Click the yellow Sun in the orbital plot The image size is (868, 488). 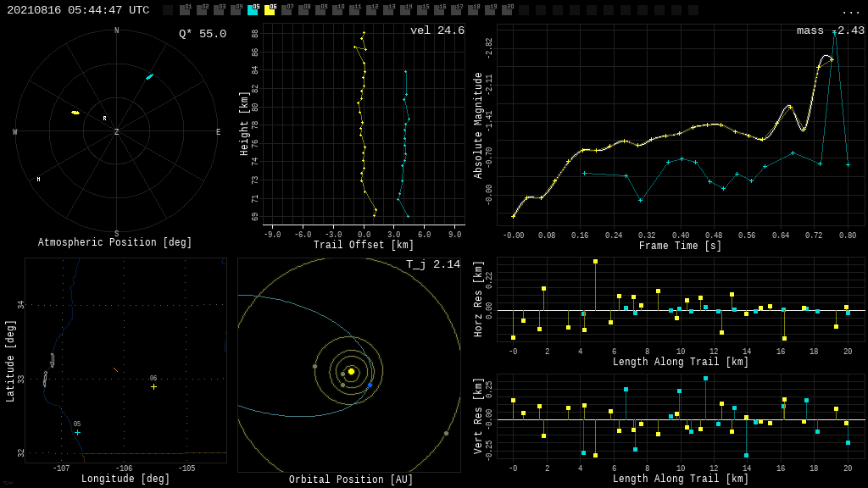(x=351, y=371)
